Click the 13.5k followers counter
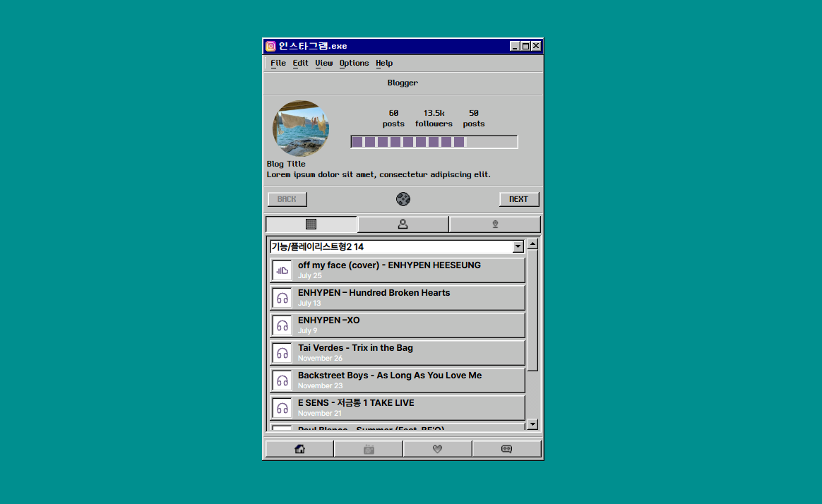This screenshot has height=504, width=822. (434, 119)
